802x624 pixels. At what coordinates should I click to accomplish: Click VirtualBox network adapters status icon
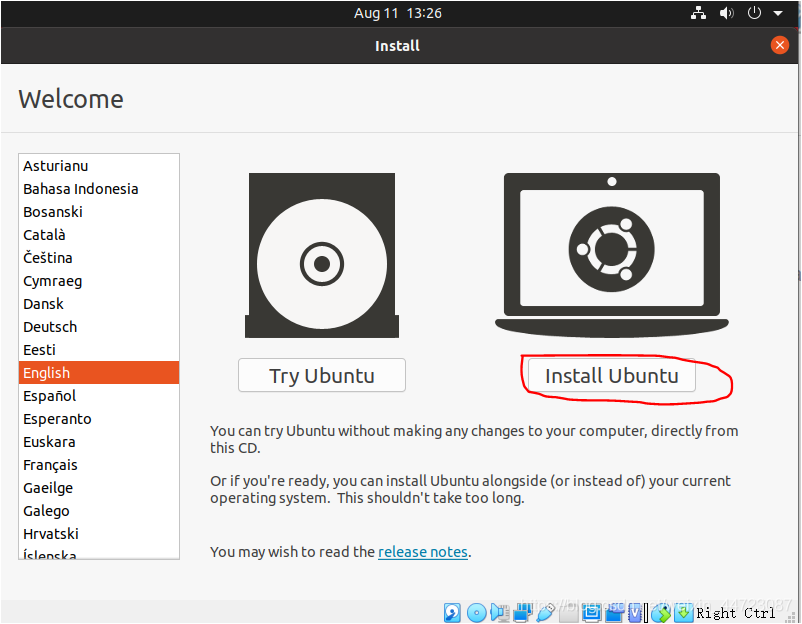(x=523, y=613)
